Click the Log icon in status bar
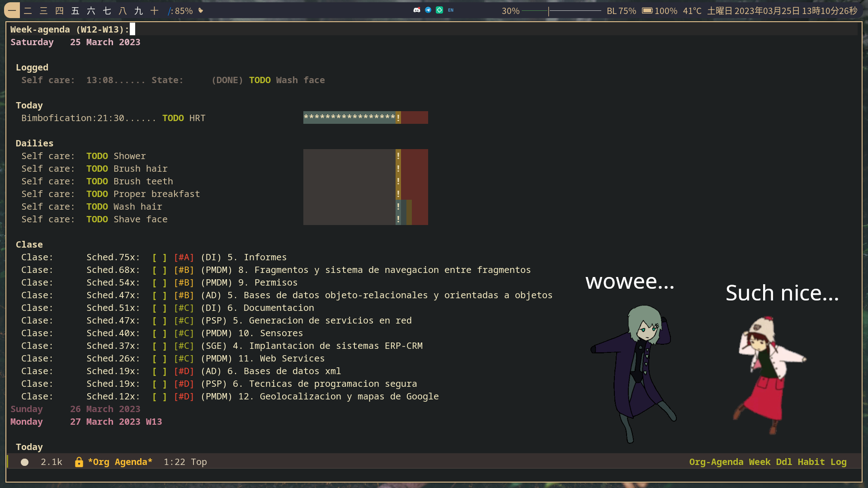 coord(839,462)
